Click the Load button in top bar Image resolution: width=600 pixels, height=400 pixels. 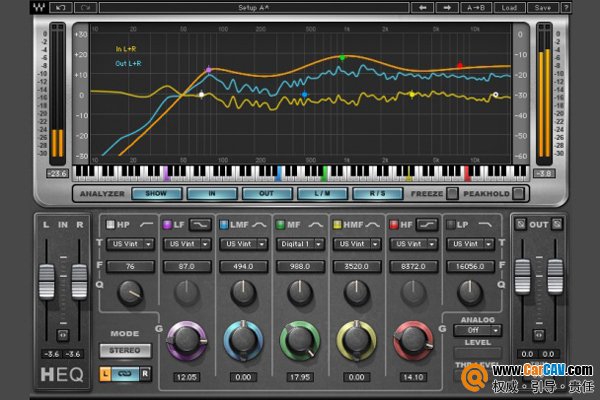point(509,8)
